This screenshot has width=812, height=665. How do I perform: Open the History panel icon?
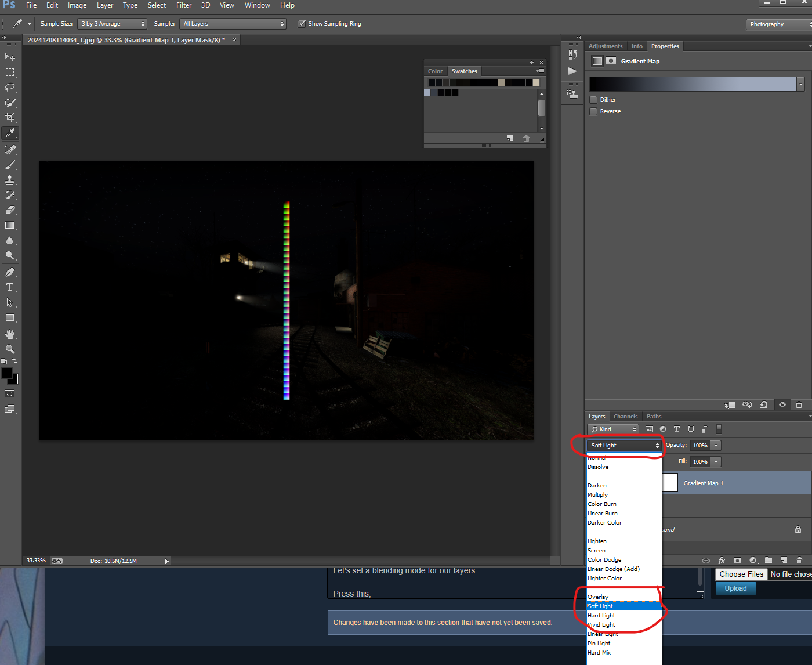572,55
